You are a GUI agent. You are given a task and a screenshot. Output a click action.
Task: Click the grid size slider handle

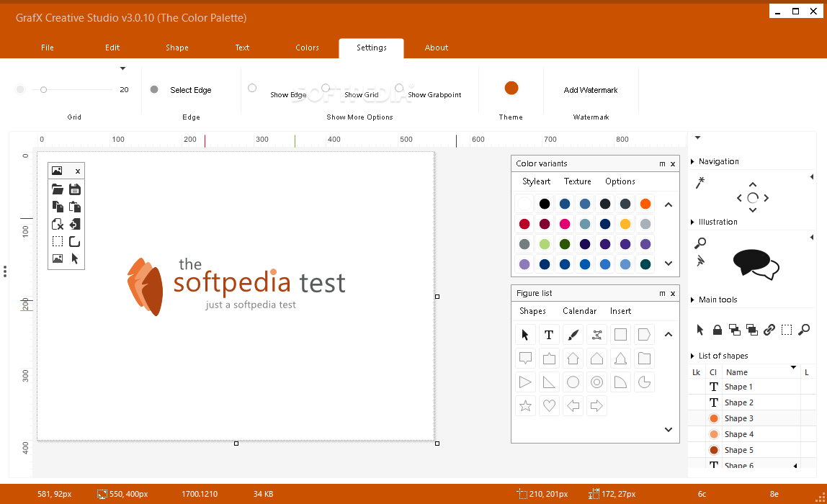click(x=44, y=89)
